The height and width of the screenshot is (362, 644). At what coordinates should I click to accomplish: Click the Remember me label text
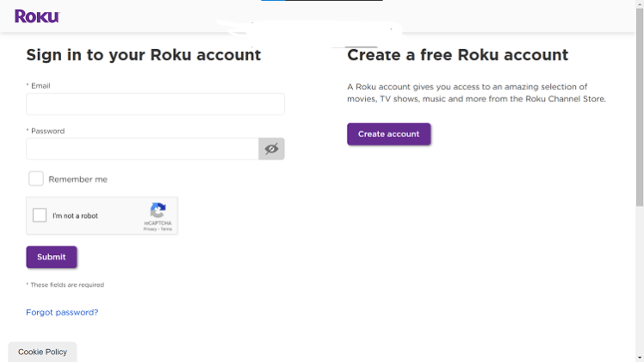click(77, 179)
